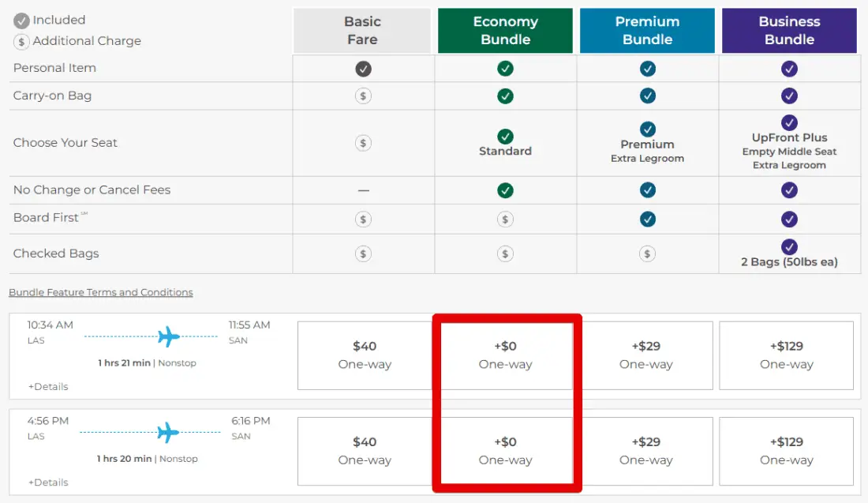Screen dimensions: 868x503
Task: Click the Economy Bundle Carry-on Bag checkmark
Action: pos(505,96)
